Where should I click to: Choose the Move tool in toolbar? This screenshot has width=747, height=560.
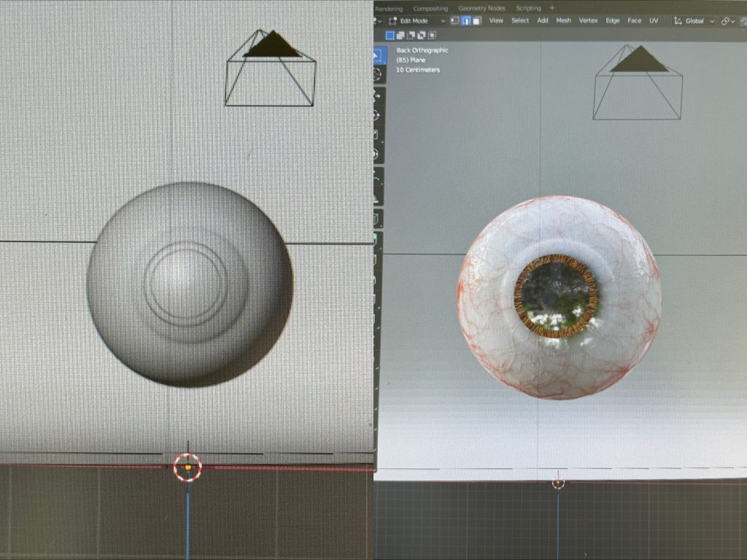tap(378, 96)
